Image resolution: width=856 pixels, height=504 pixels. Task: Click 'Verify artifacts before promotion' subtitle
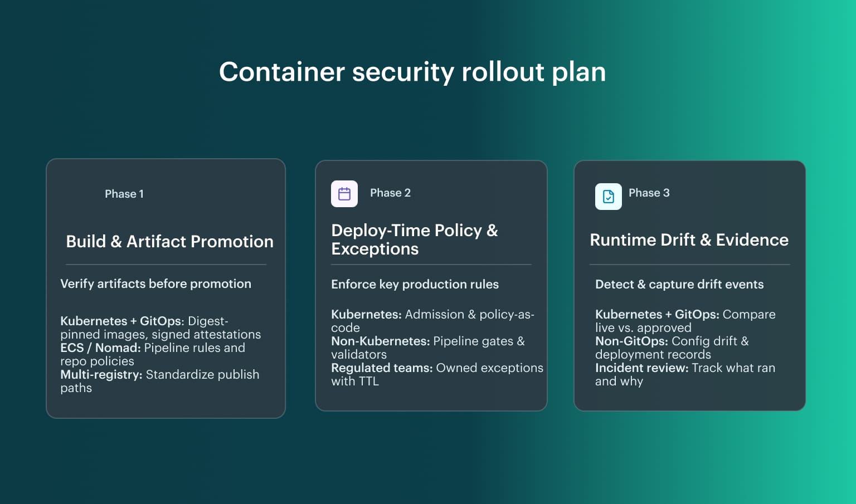click(155, 284)
